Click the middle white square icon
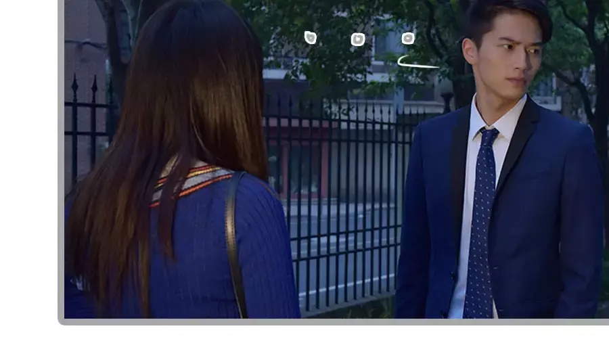 [x=358, y=39]
